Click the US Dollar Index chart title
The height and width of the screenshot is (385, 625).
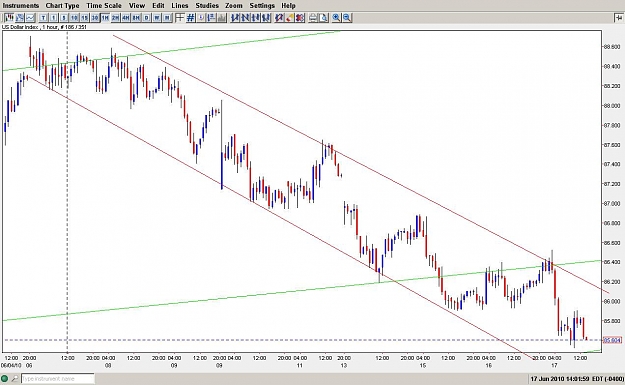[x=44, y=27]
